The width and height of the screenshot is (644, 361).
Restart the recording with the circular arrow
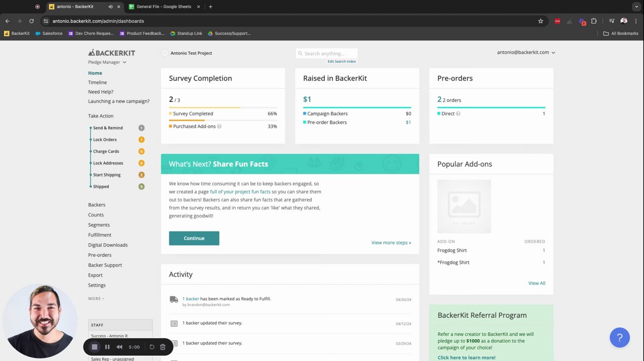152,347
